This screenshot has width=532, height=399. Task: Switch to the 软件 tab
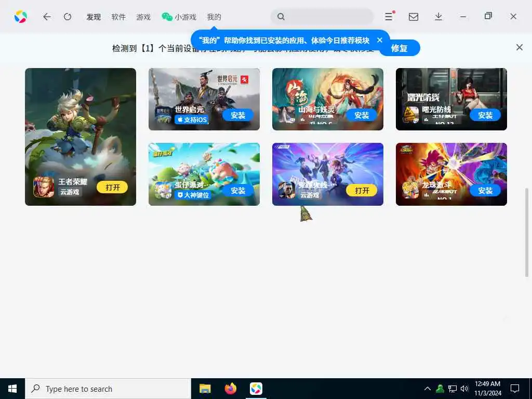point(118,17)
